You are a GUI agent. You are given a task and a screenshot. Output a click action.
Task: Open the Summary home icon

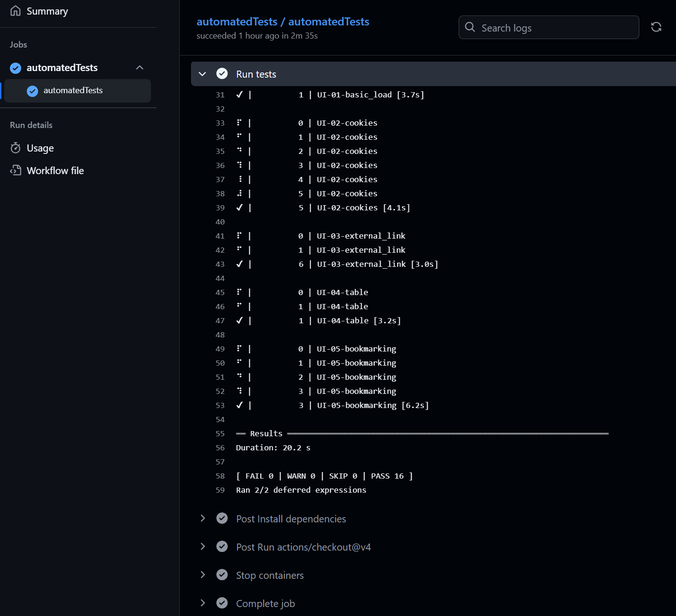[x=16, y=11]
